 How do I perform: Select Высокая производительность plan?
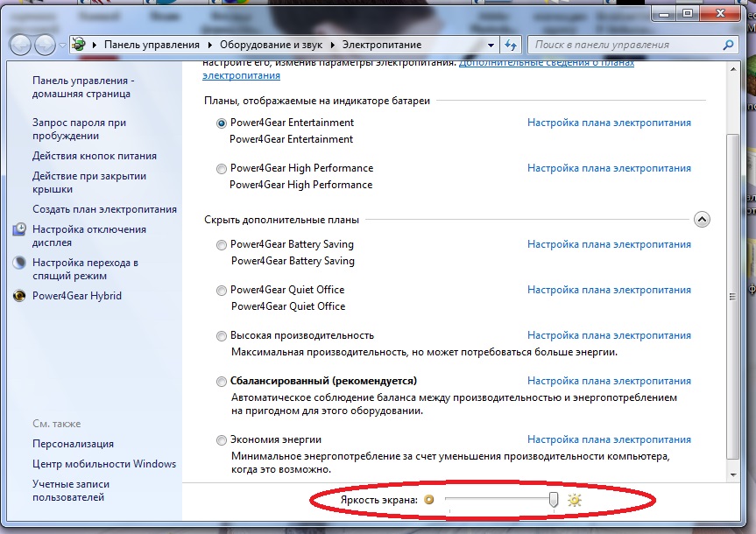(x=222, y=336)
